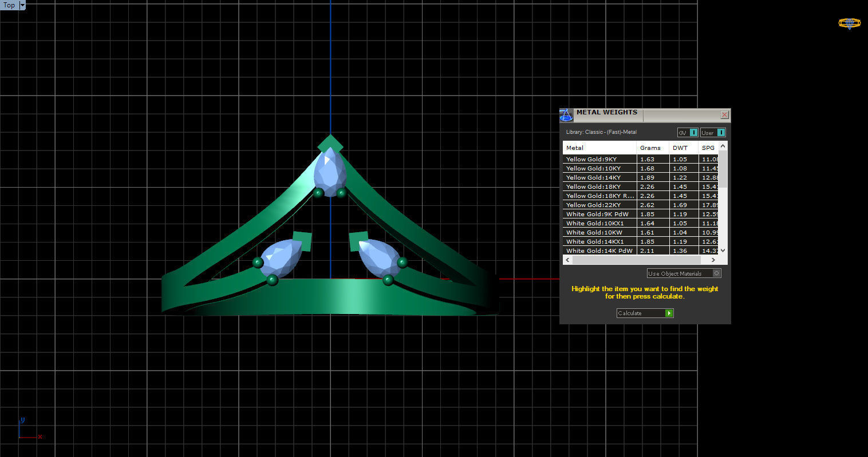Click the metal list scroll down arrow
868x457 pixels.
pyautogui.click(x=723, y=251)
